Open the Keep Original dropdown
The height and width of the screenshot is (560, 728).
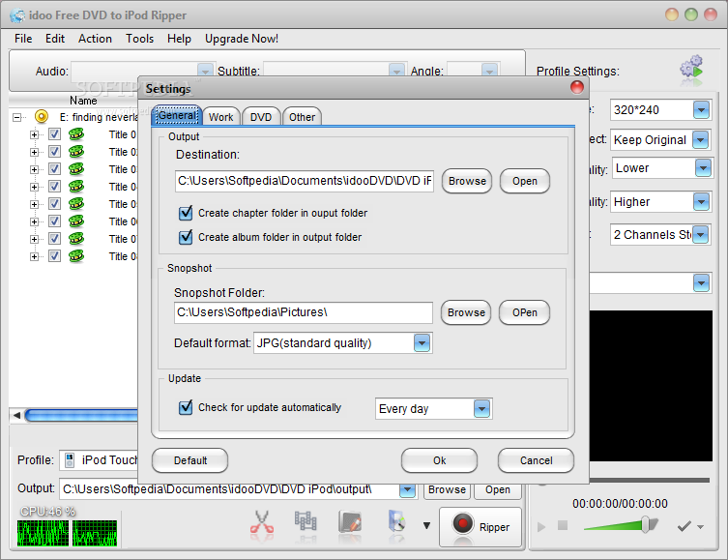tap(700, 140)
